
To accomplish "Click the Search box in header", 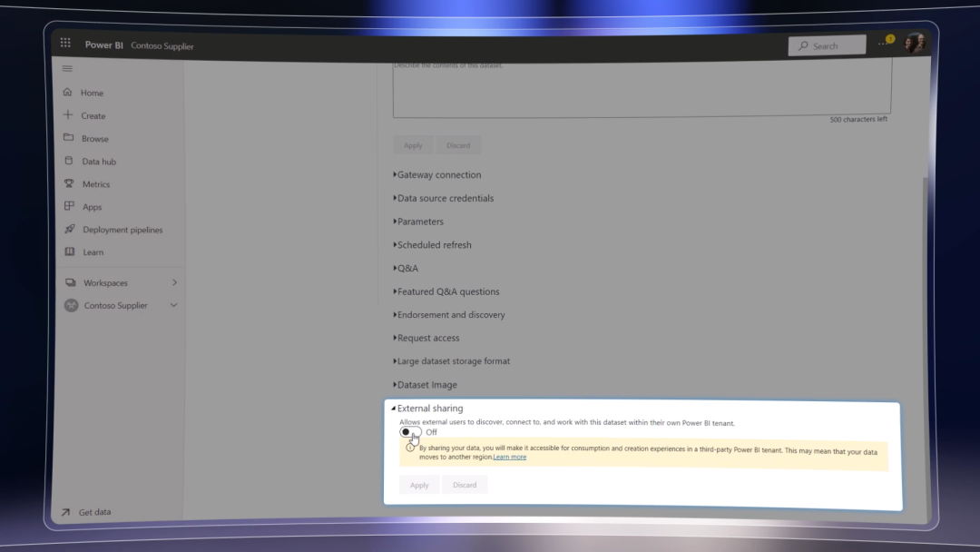I will click(827, 45).
